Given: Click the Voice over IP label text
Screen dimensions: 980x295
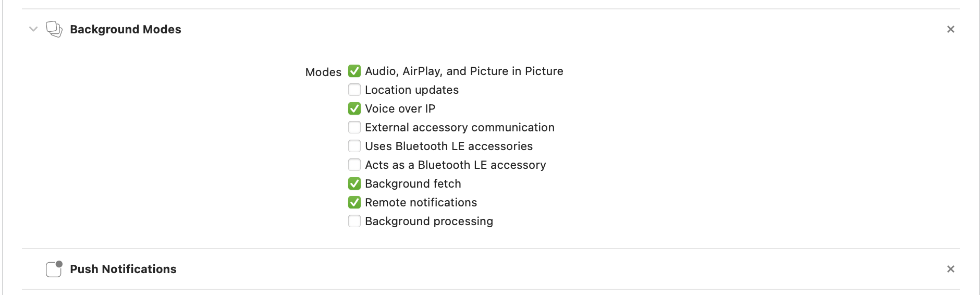Looking at the screenshot, I should coord(400,108).
